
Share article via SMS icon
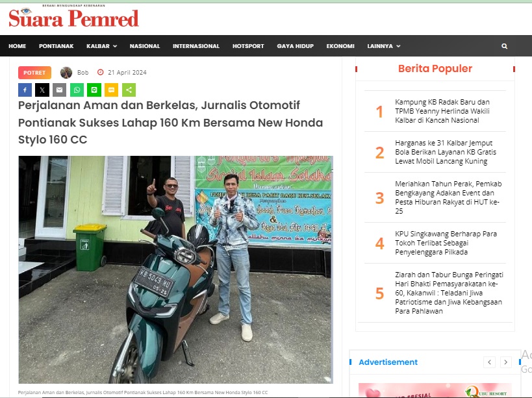[x=111, y=90]
